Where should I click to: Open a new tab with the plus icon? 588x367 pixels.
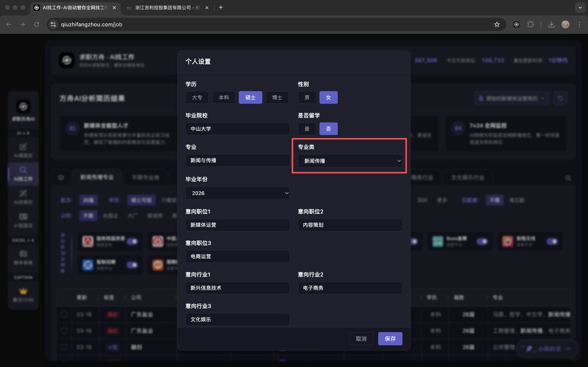[221, 8]
